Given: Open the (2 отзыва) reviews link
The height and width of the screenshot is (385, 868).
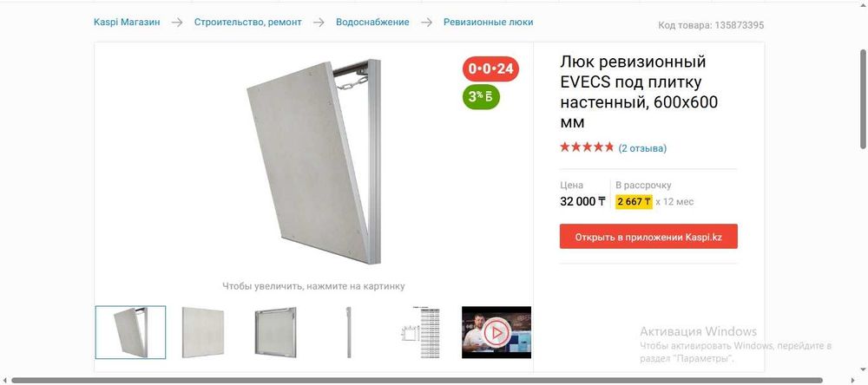Looking at the screenshot, I should [642, 147].
